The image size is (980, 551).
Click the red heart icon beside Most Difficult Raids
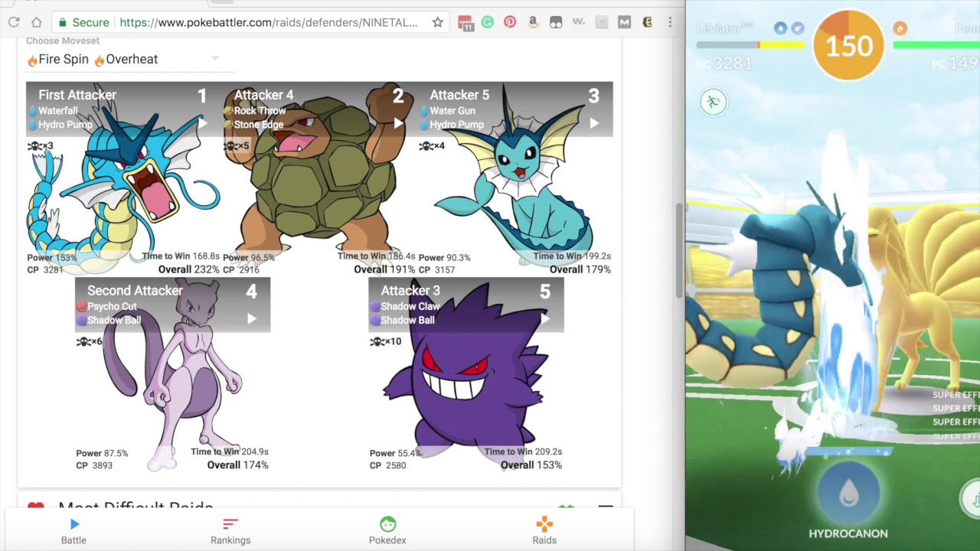(35, 507)
